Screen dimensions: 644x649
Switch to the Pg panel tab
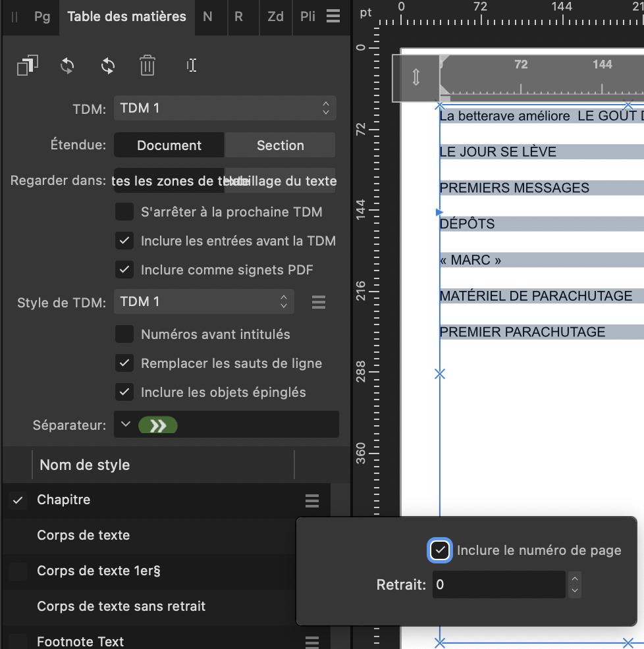42,16
